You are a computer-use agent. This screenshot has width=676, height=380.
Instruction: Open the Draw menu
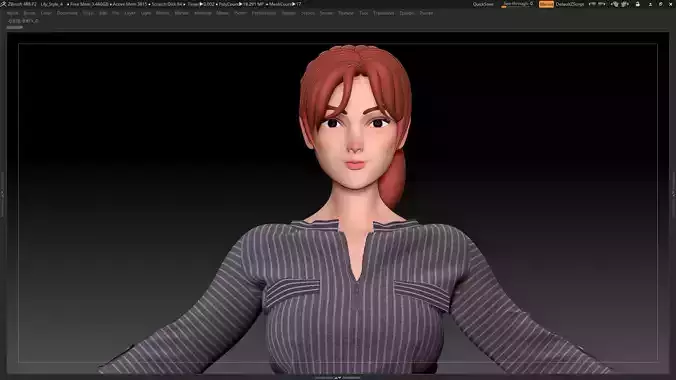click(x=88, y=13)
